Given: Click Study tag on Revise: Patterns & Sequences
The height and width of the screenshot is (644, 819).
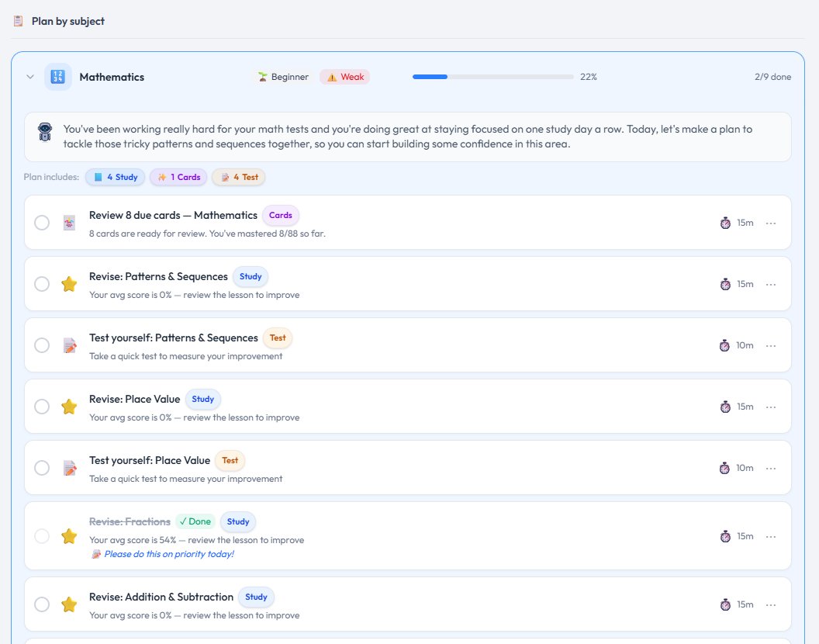Looking at the screenshot, I should [x=251, y=276].
